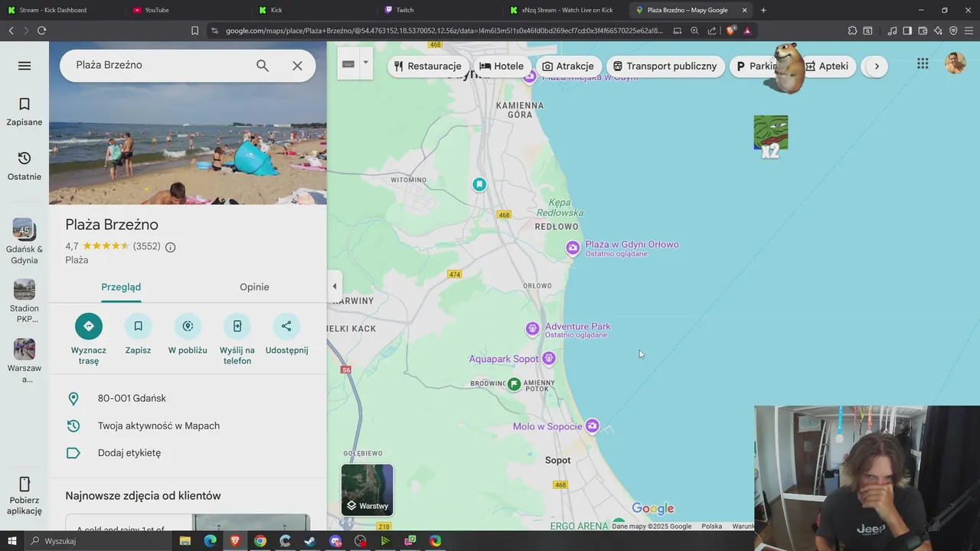
Task: Click the Wyszukaj taskbar search
Action: pyautogui.click(x=100, y=541)
